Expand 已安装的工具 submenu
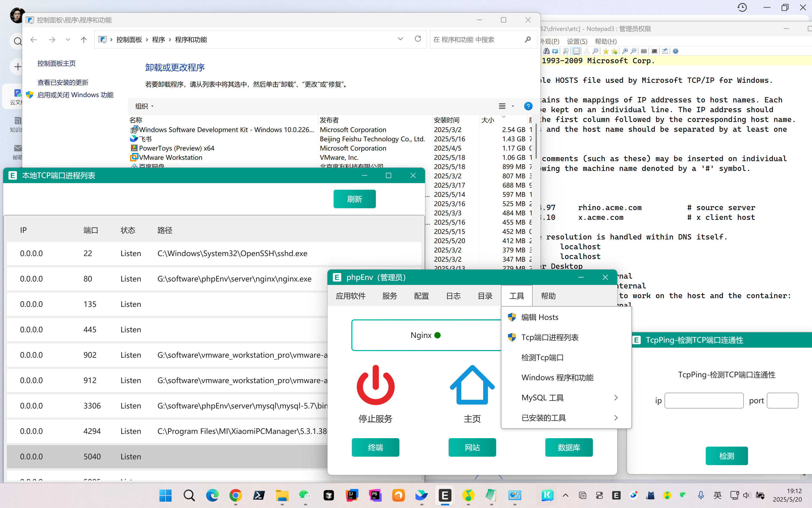Screen dimensions: 812x508 click(x=566, y=418)
